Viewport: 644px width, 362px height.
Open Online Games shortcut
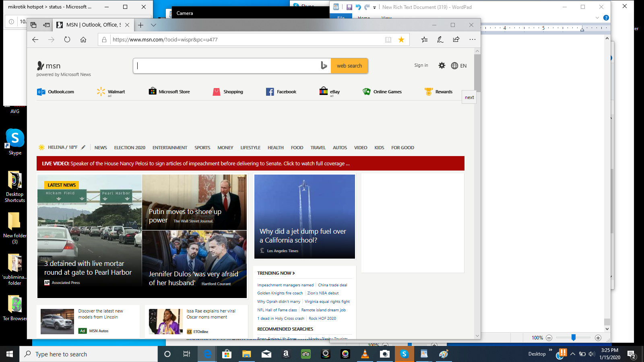382,92
